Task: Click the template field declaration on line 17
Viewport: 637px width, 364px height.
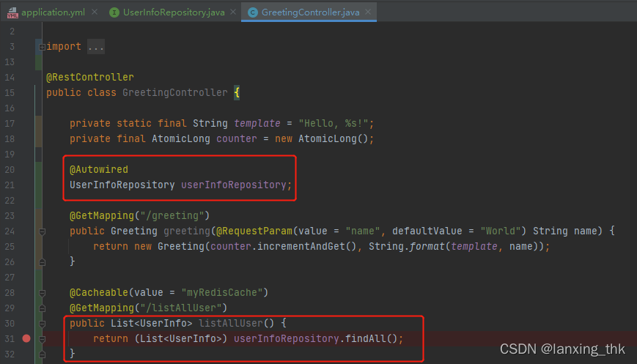Action: 257,123
